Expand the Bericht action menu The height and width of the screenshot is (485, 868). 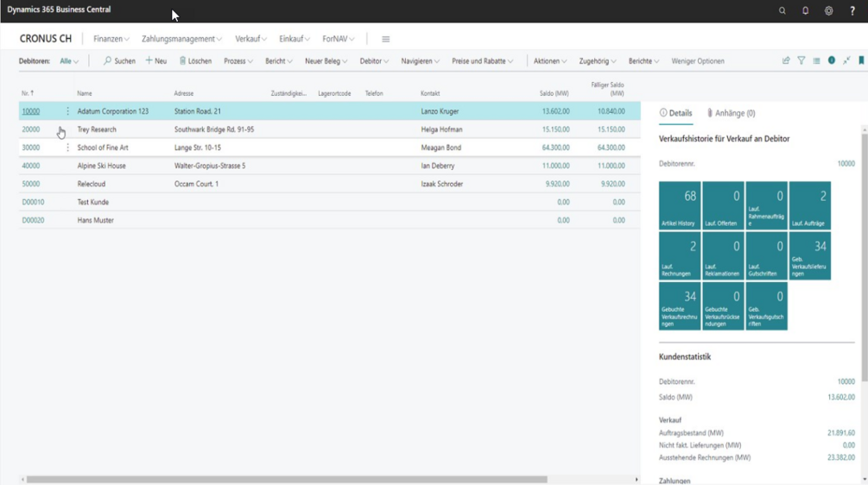(278, 60)
